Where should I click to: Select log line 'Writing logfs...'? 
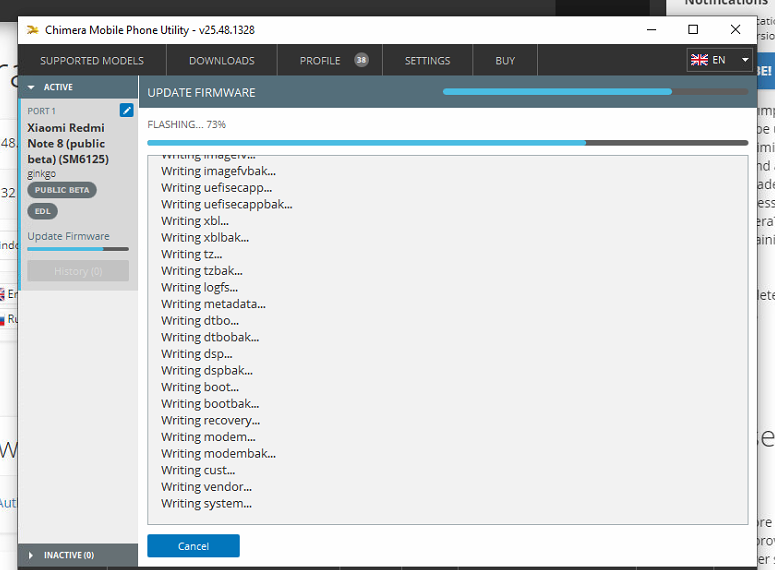pyautogui.click(x=199, y=288)
